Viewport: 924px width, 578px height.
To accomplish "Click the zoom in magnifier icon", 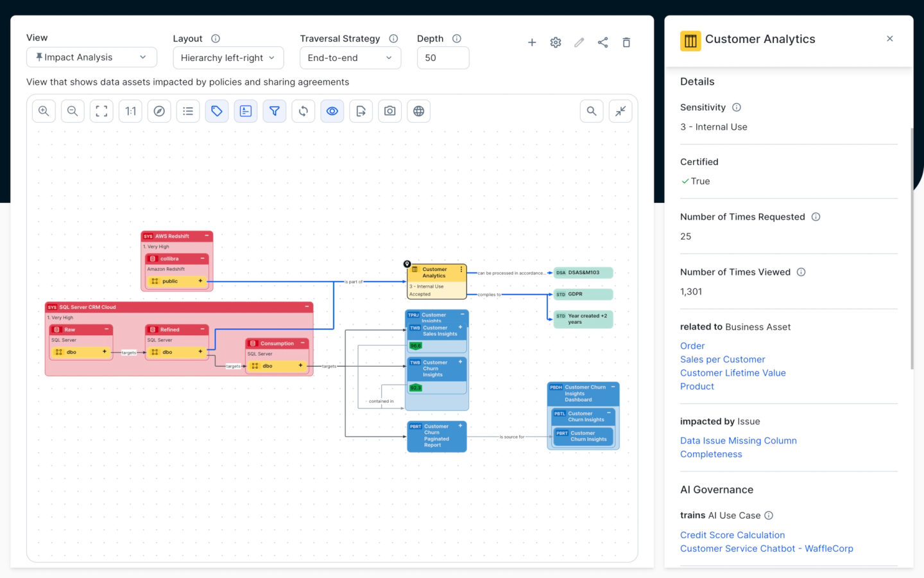I will [x=44, y=111].
